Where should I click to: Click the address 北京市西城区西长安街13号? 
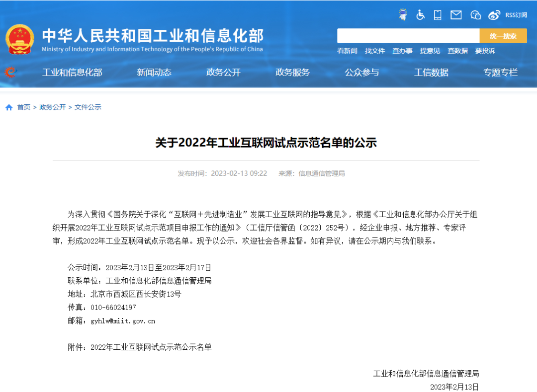pyautogui.click(x=136, y=294)
